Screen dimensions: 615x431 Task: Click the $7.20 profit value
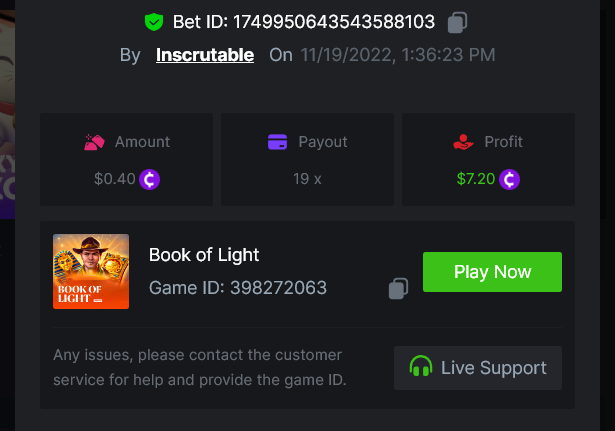point(475,180)
